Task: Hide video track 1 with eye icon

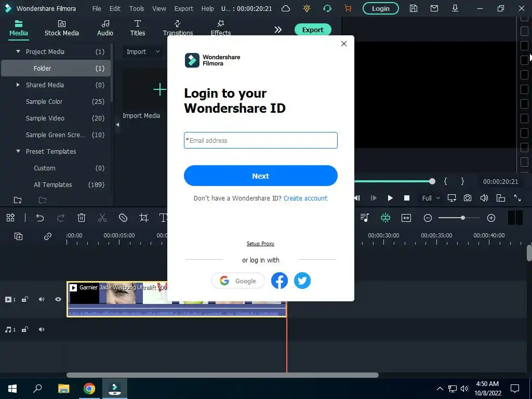Action: coord(58,299)
